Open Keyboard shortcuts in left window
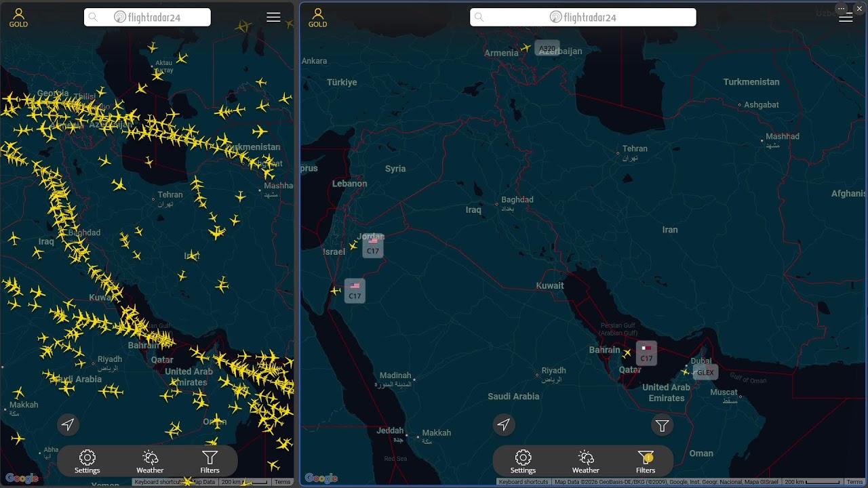This screenshot has height=488, width=868. [158, 482]
